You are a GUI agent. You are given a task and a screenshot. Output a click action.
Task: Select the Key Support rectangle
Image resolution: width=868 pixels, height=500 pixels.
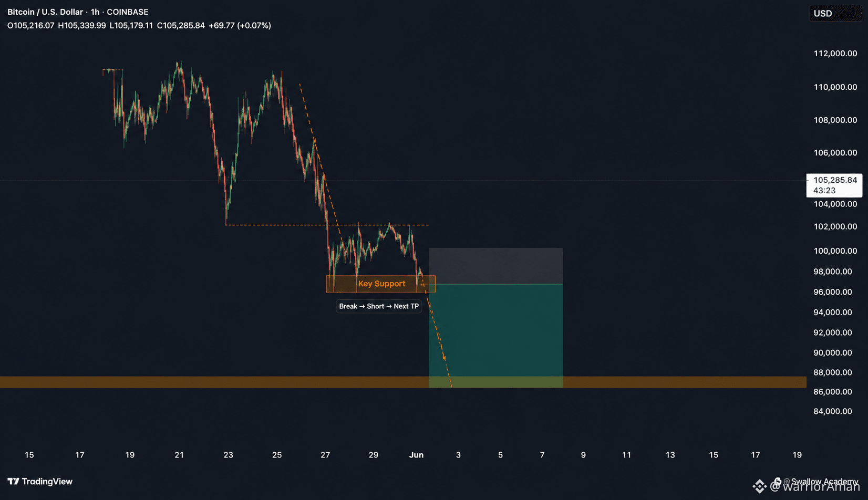[x=380, y=284]
